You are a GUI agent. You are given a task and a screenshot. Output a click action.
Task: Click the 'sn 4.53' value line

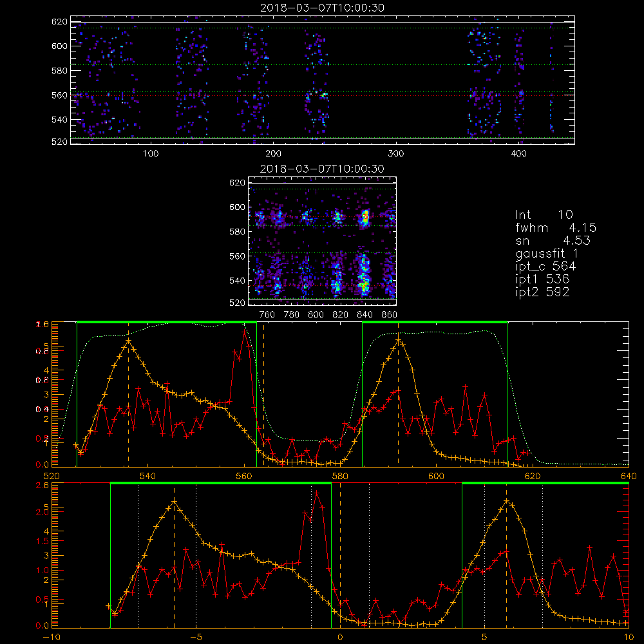click(553, 241)
